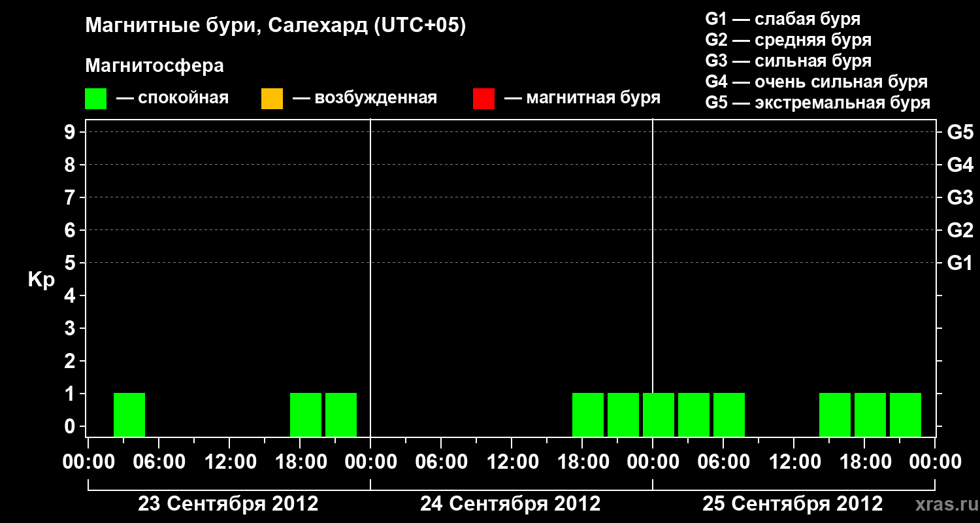Click the legend line 'G2 — средняя буря'
The image size is (980, 523).
coord(788,40)
